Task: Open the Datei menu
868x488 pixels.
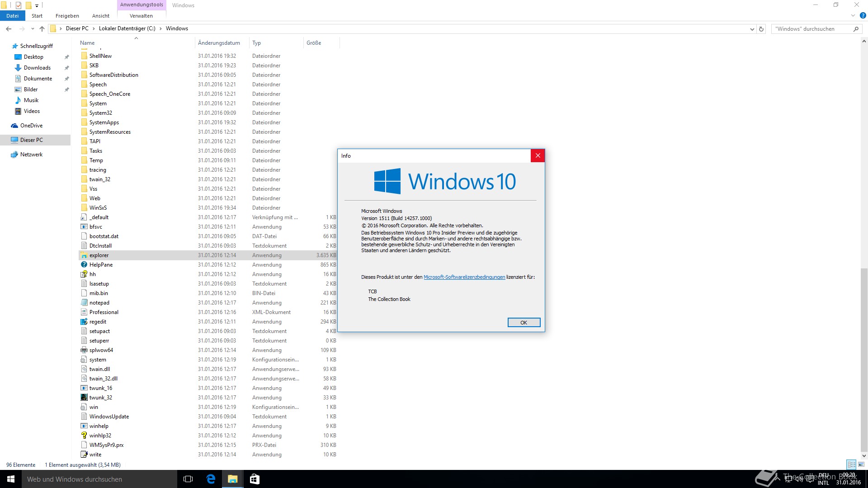Action: [x=13, y=16]
